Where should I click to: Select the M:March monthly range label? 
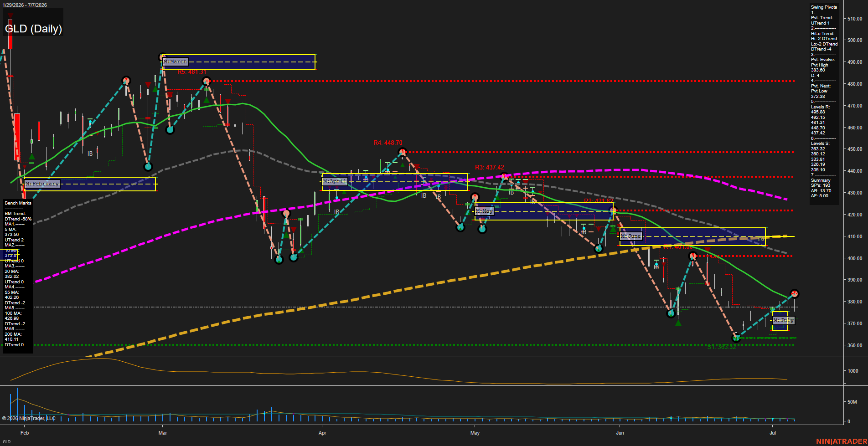click(175, 62)
